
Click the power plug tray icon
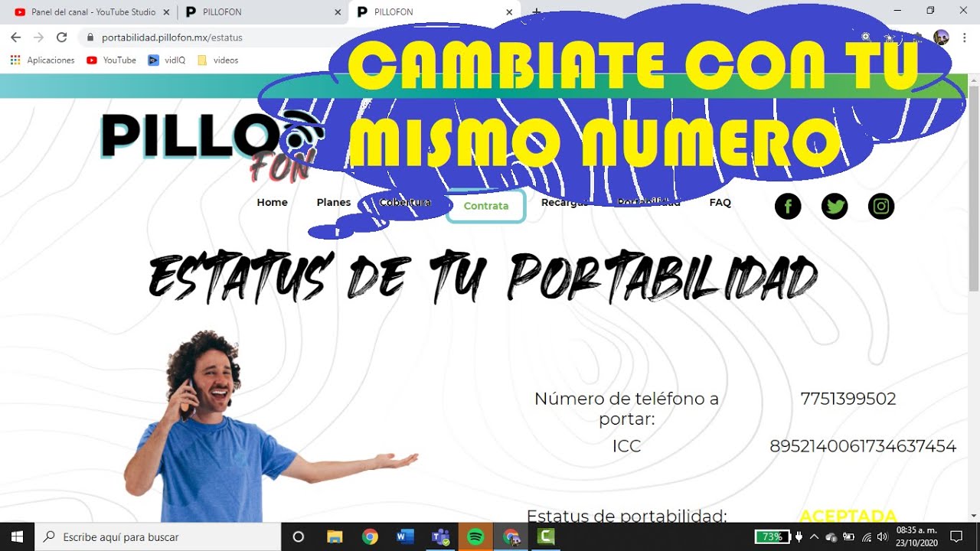[799, 536]
